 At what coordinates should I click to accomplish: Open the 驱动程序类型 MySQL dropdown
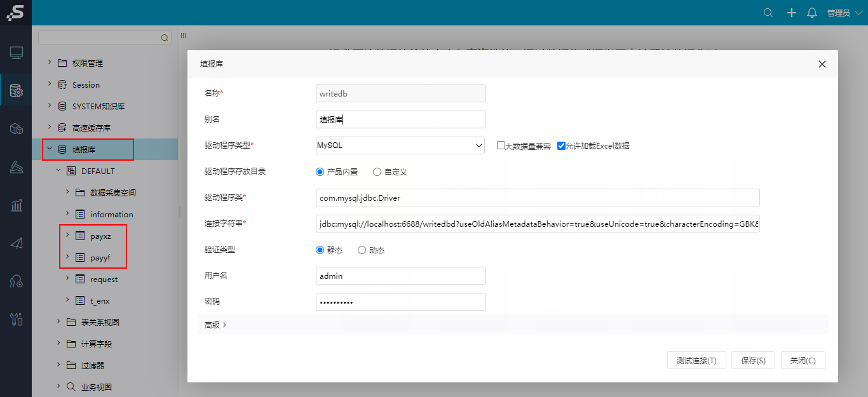point(400,145)
